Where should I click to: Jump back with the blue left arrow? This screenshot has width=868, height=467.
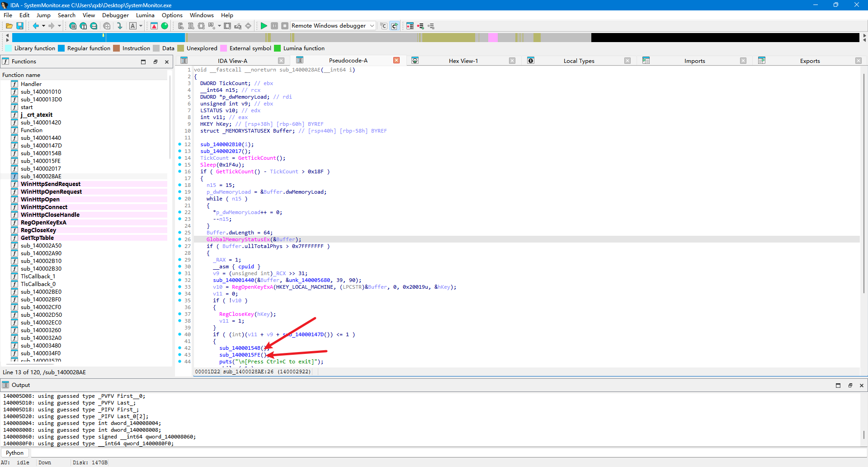click(x=36, y=26)
